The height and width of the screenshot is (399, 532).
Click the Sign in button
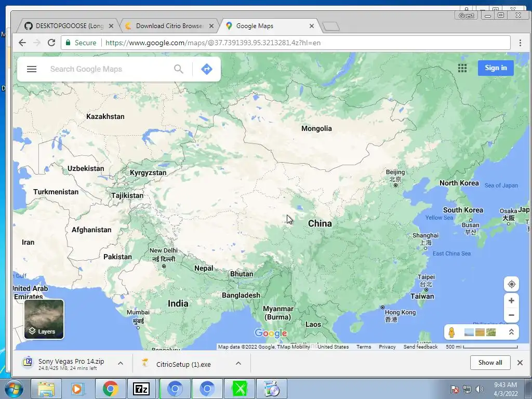[496, 68]
